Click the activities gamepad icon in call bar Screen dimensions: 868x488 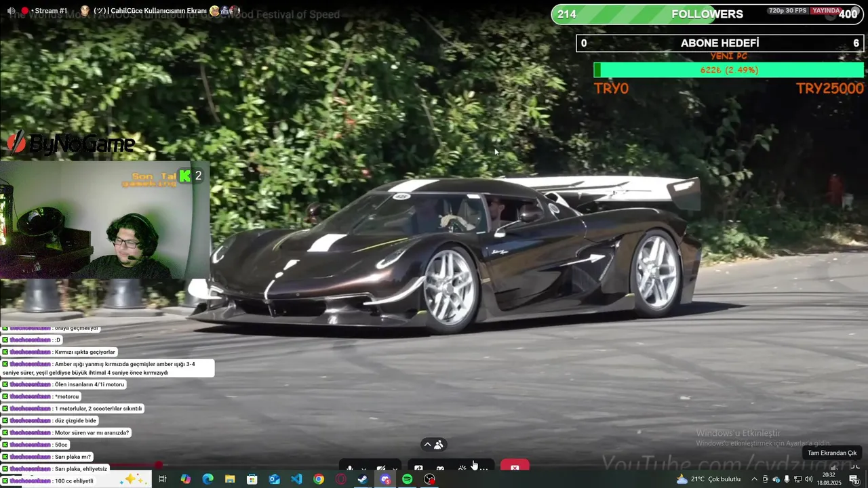(x=440, y=468)
